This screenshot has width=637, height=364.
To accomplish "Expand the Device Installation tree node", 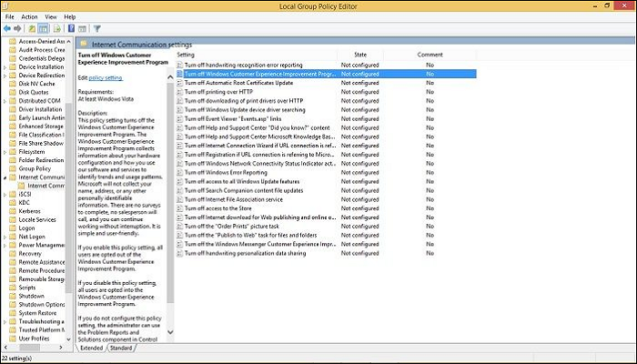I will (5, 67).
